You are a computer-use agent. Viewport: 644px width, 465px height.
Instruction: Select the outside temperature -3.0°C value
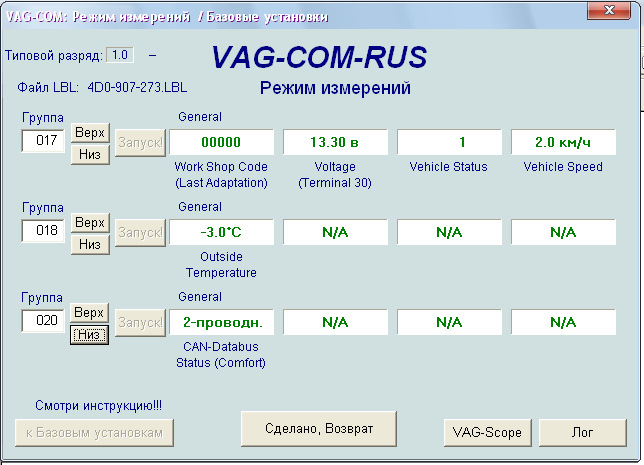click(221, 232)
